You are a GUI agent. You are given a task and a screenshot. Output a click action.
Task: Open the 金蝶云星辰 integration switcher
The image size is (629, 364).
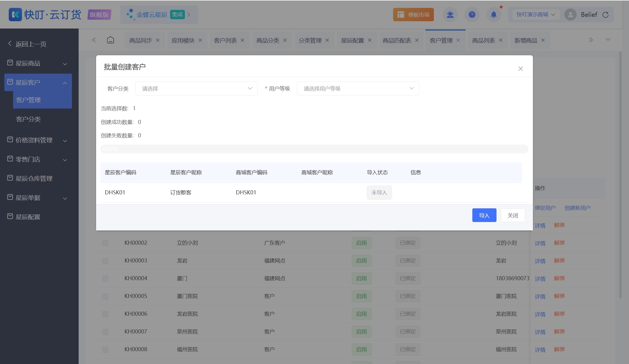159,15
